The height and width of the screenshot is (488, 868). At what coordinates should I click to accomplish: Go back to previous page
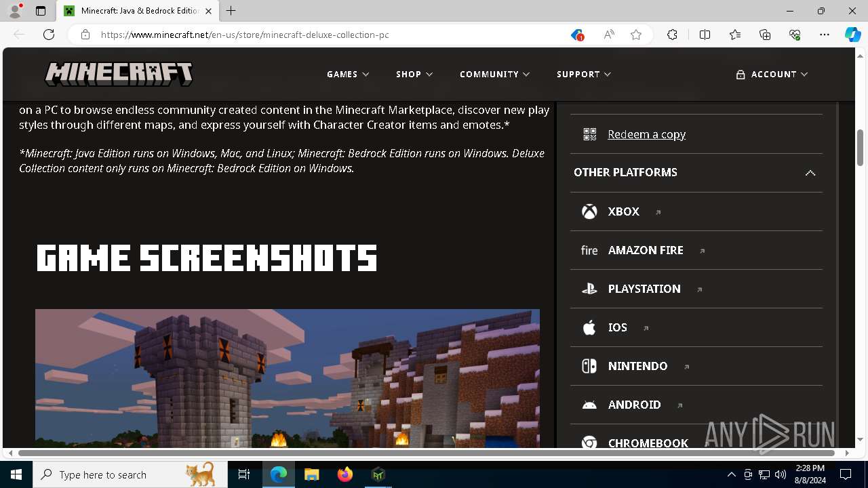(19, 35)
